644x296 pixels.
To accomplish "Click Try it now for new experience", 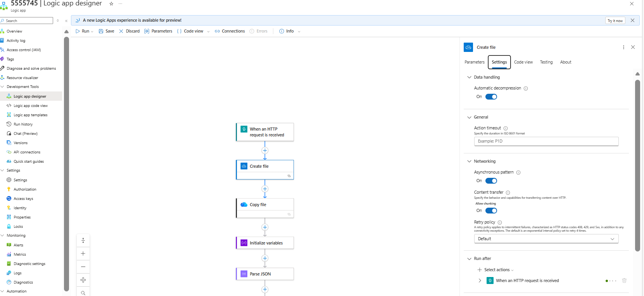I will [x=615, y=21].
